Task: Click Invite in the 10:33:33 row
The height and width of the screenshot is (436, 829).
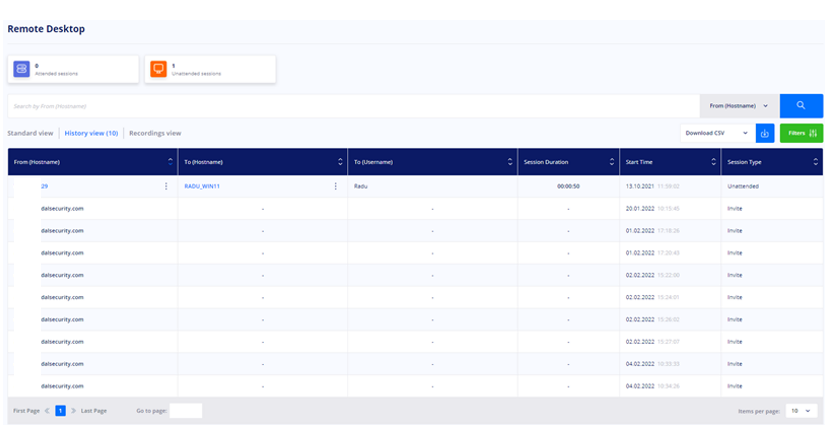Action: (735, 364)
